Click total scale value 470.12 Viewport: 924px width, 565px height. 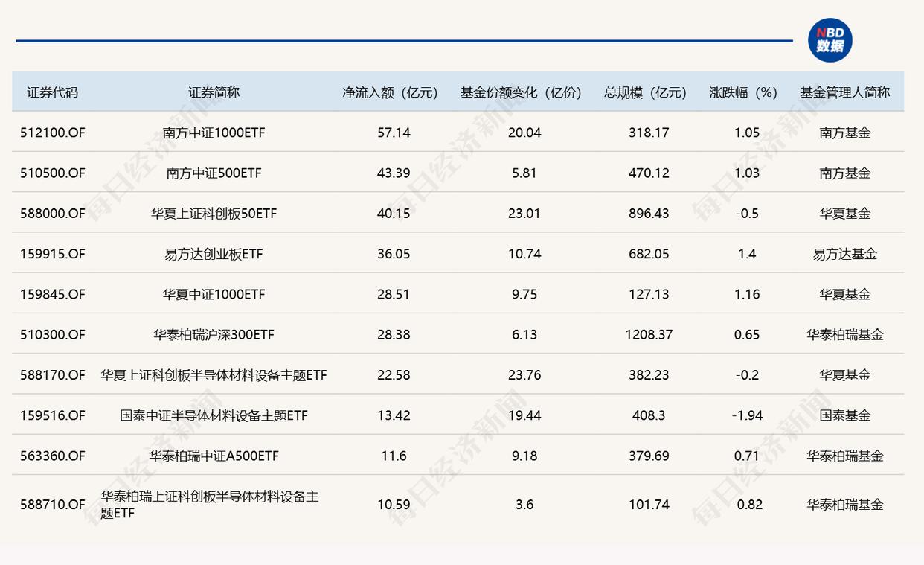pos(649,173)
